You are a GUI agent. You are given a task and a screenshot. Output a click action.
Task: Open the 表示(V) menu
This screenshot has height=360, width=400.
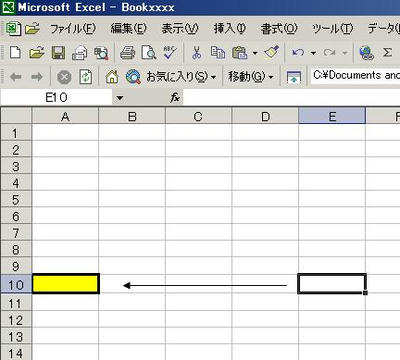click(x=180, y=29)
